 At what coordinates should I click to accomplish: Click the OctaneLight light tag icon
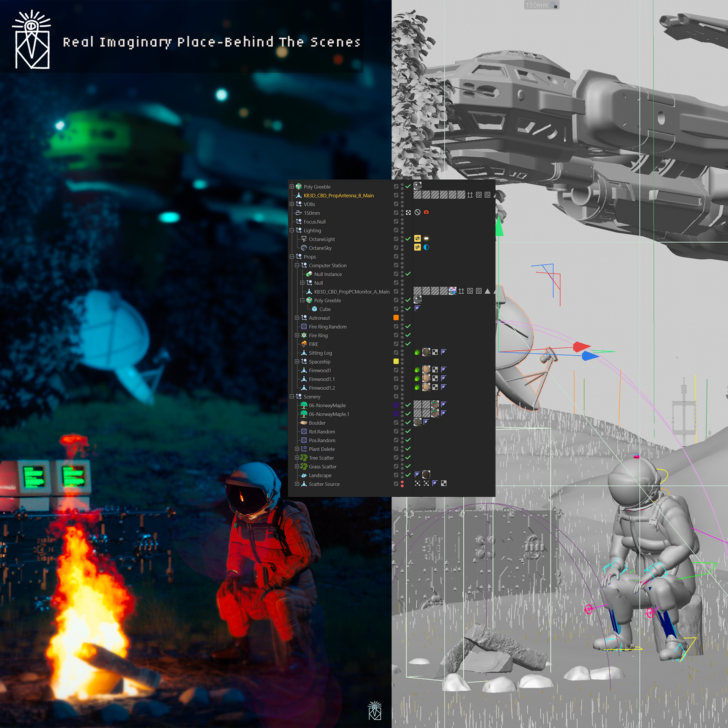426,238
